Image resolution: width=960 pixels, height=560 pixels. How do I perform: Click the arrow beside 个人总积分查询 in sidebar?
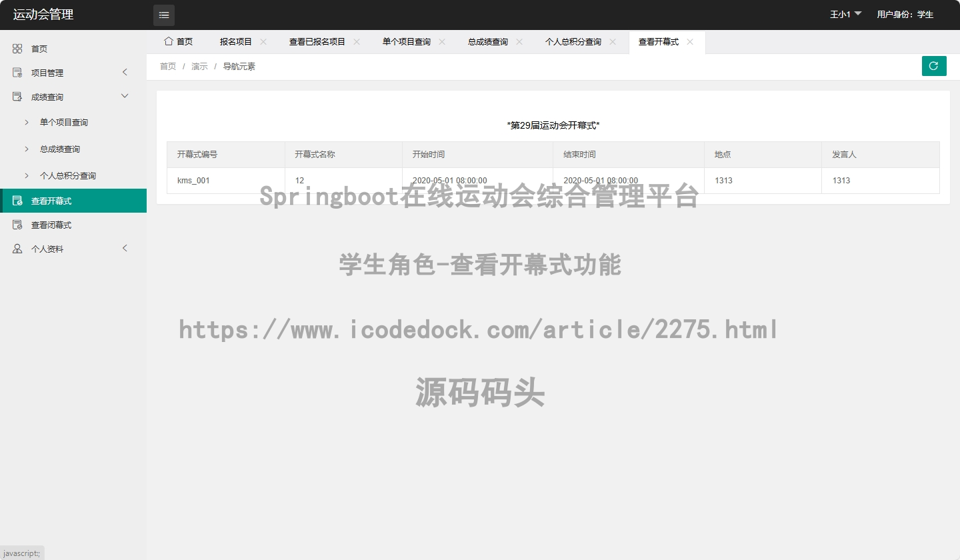pyautogui.click(x=27, y=175)
